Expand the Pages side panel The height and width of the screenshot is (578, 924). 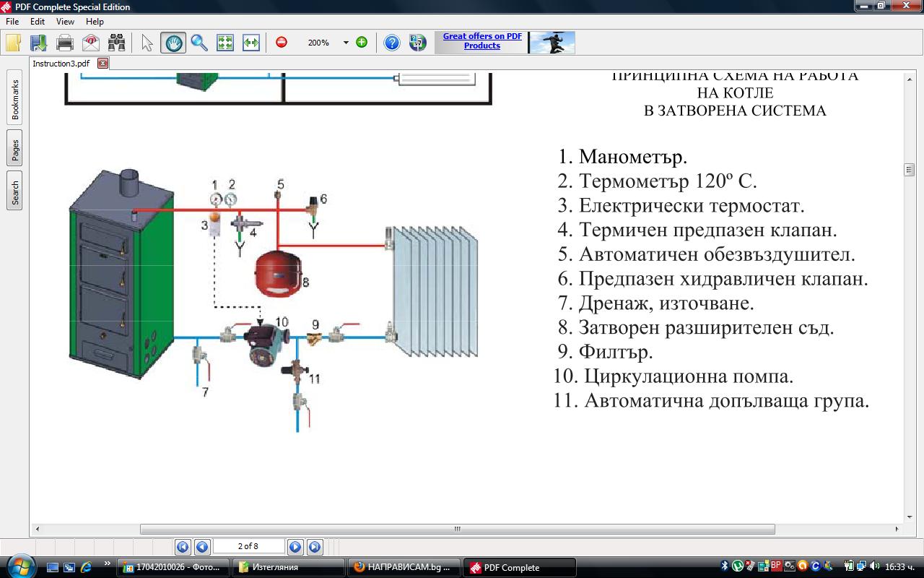tap(15, 148)
